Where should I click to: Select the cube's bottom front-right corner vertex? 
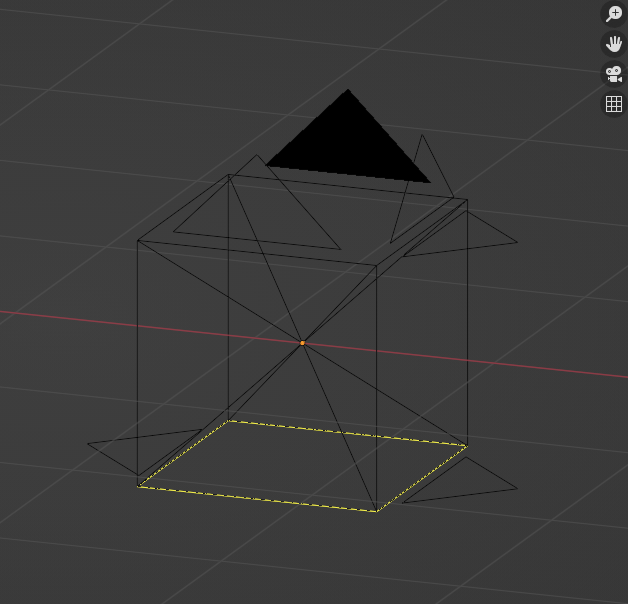tap(376, 511)
